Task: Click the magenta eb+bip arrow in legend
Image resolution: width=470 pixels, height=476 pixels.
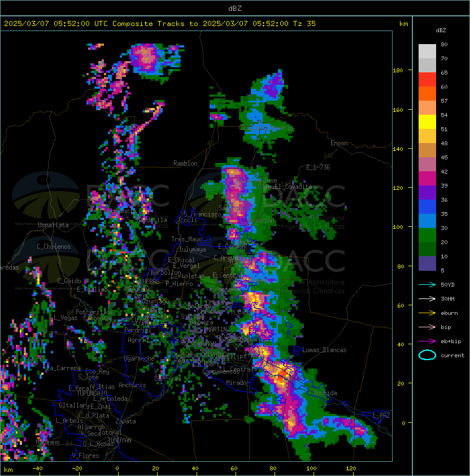Action: pyautogui.click(x=427, y=341)
